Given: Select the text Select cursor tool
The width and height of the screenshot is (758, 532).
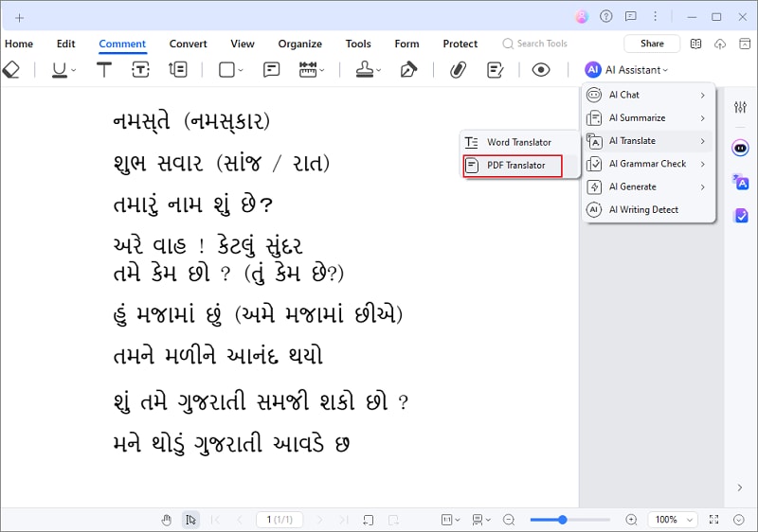Looking at the screenshot, I should click(x=191, y=520).
